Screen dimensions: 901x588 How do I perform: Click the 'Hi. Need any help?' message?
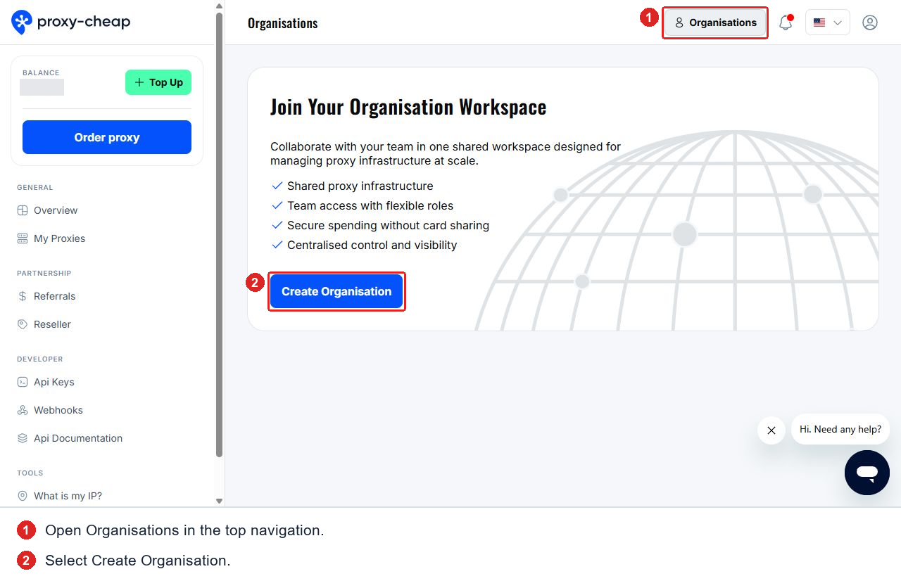[x=840, y=429]
